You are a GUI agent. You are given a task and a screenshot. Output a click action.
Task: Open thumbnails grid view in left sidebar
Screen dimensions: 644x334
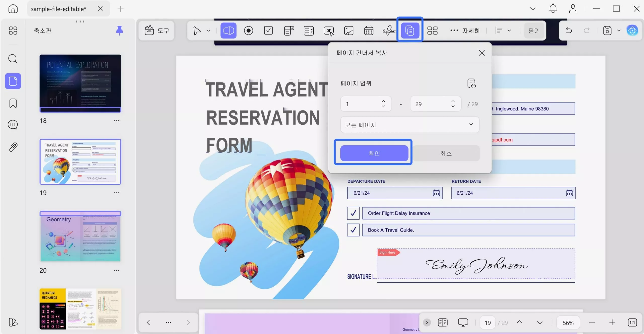point(13,31)
